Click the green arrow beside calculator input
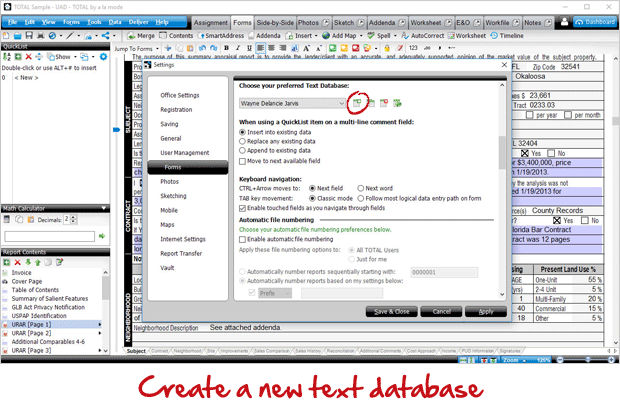Viewport: 620px width, 410px height. pos(102,236)
